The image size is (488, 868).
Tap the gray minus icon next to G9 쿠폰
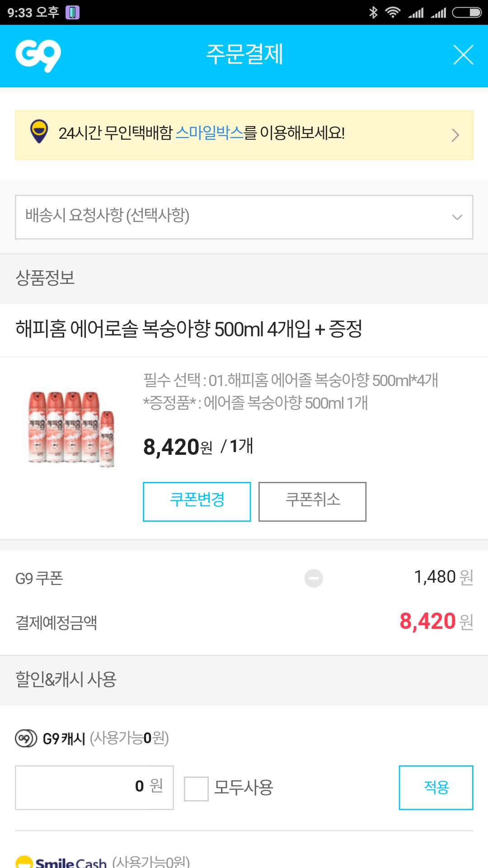pyautogui.click(x=314, y=578)
